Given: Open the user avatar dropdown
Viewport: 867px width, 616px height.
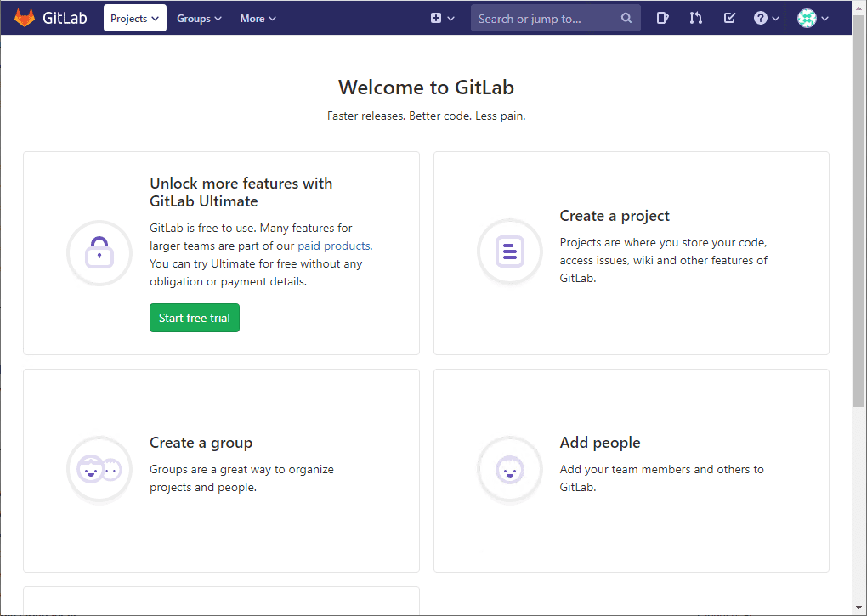Looking at the screenshot, I should point(813,18).
